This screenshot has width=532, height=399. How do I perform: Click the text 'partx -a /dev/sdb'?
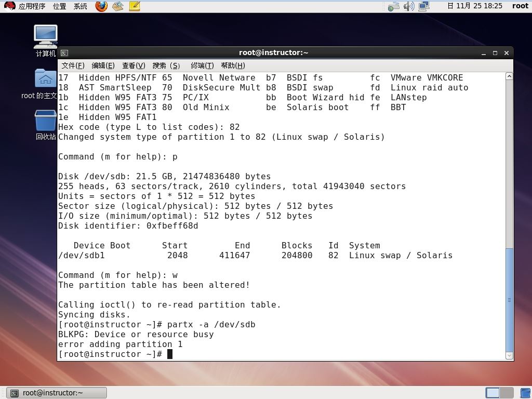[x=211, y=325]
